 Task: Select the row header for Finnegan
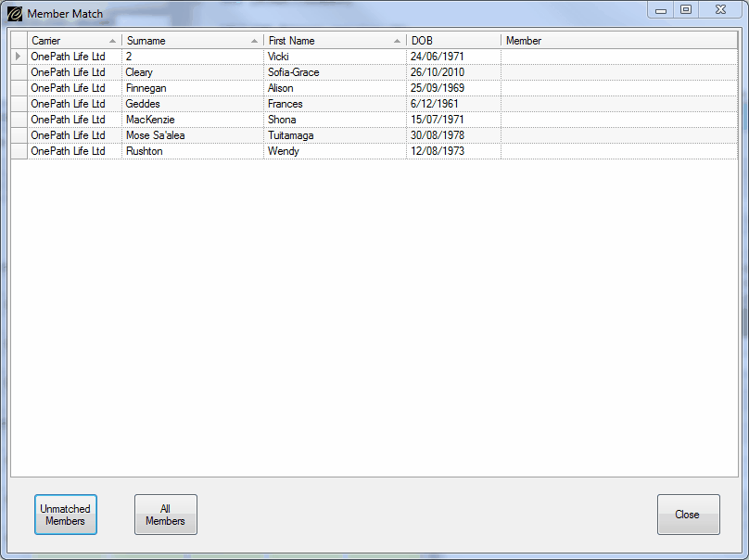[x=19, y=88]
